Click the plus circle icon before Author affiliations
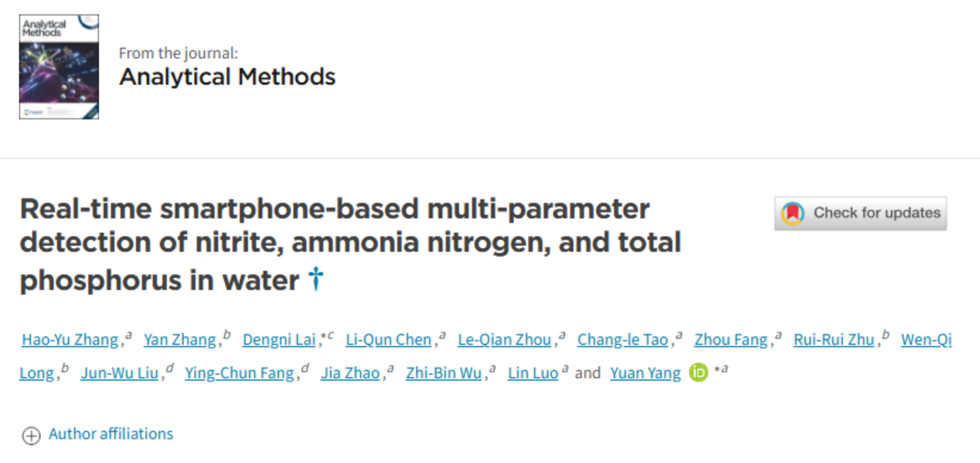 pos(31,436)
